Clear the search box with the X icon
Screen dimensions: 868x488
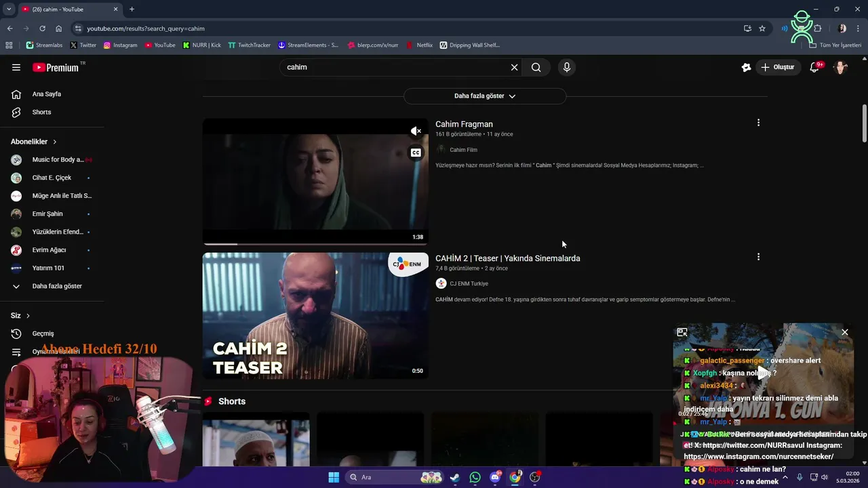point(514,67)
